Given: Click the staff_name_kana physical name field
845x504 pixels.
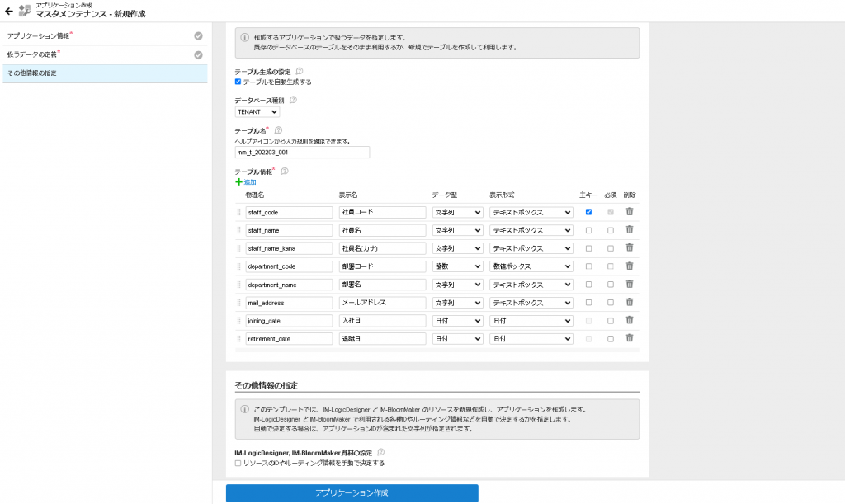Looking at the screenshot, I should coord(289,248).
